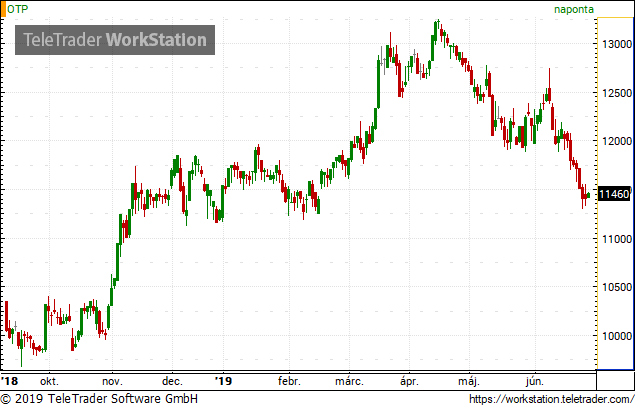Click the 'dec.' date axis label
635x408 pixels.
pos(172,381)
